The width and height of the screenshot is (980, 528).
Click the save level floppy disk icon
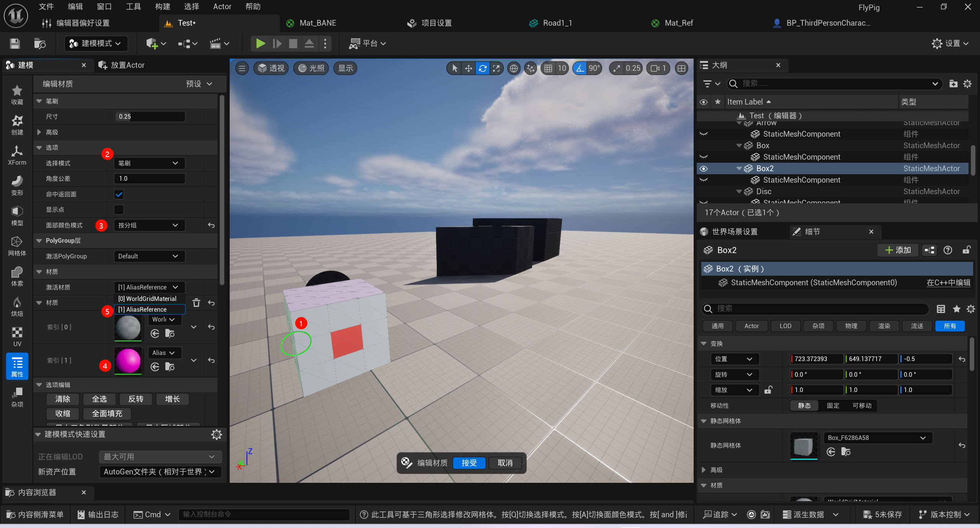point(15,44)
